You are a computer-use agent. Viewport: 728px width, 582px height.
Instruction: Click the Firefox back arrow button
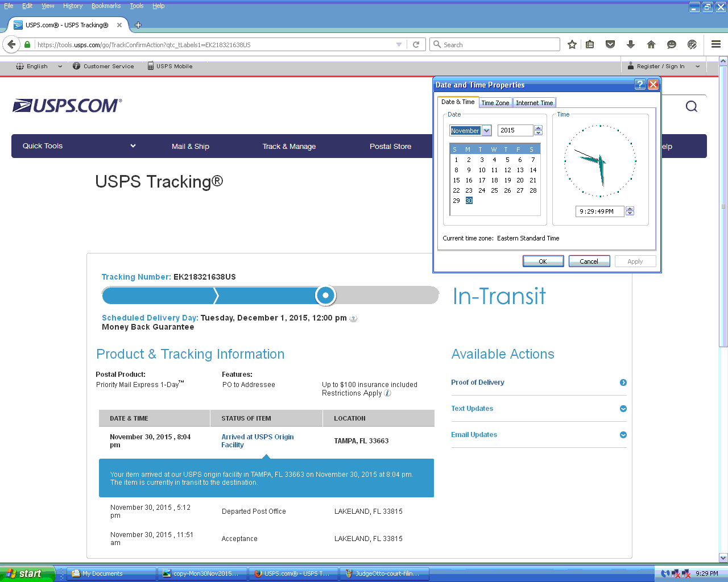pos(12,44)
